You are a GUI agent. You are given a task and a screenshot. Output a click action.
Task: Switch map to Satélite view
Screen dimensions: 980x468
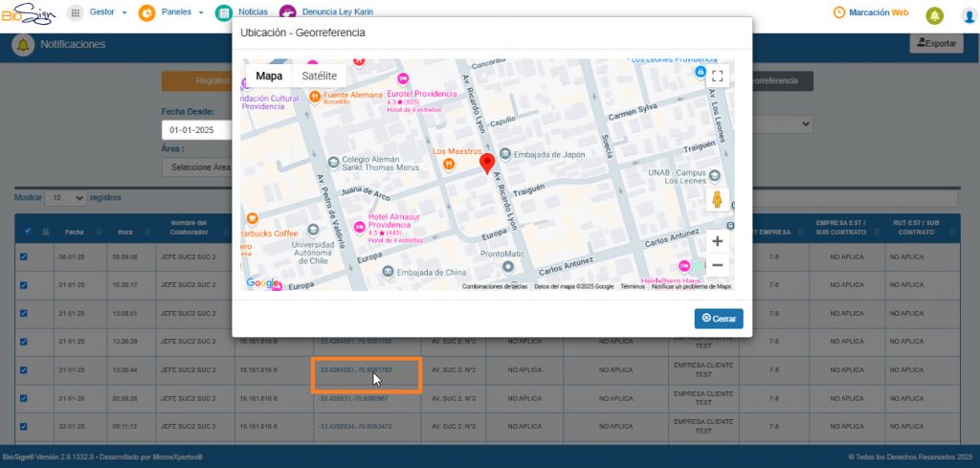click(x=320, y=77)
